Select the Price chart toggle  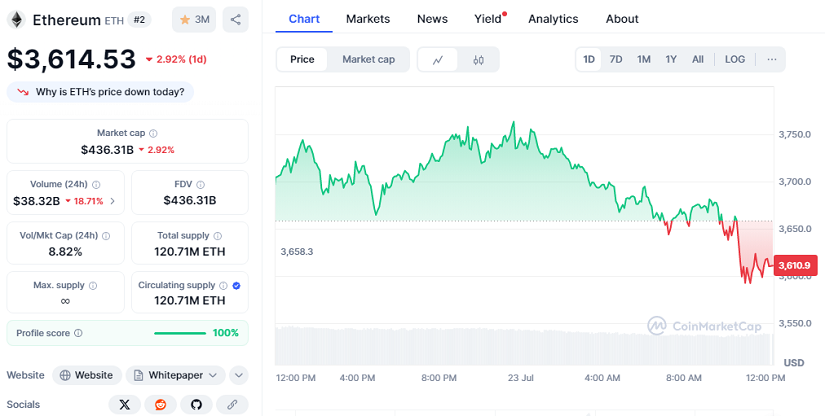pyautogui.click(x=302, y=59)
